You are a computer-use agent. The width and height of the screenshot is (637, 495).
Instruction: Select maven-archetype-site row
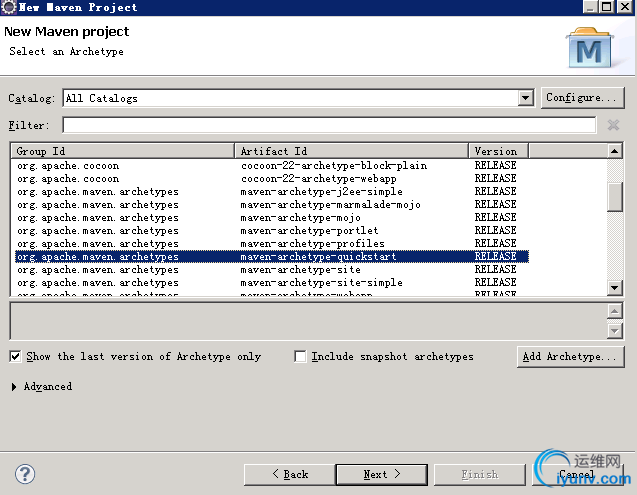272,269
